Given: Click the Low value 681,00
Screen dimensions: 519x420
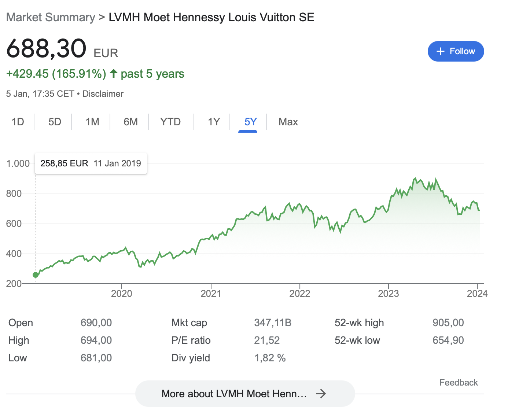Looking at the screenshot, I should coord(96,358).
